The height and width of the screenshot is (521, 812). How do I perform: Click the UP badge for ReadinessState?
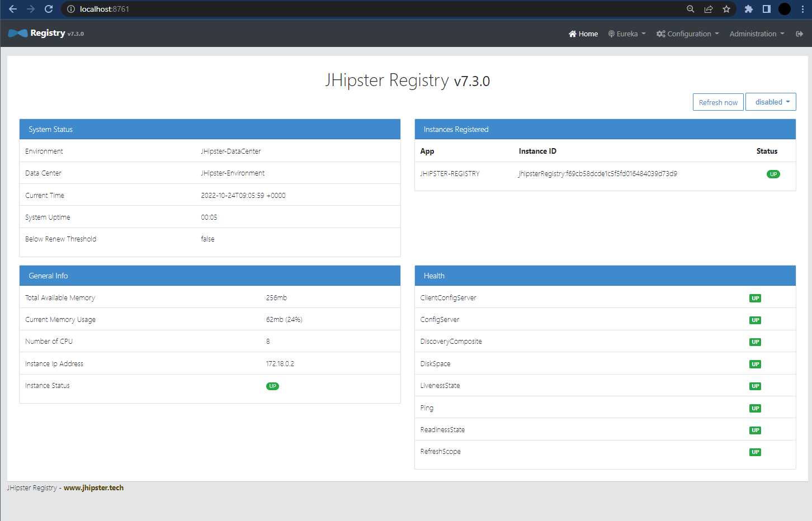755,430
